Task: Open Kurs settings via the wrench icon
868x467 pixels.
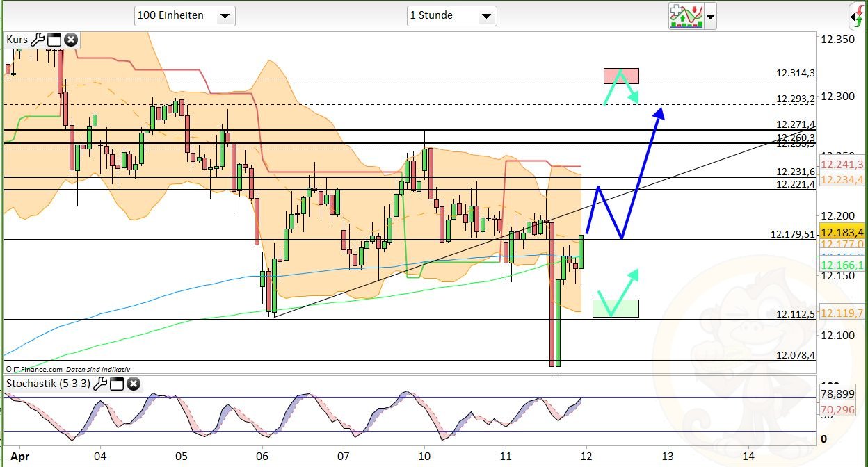Action: [40, 40]
